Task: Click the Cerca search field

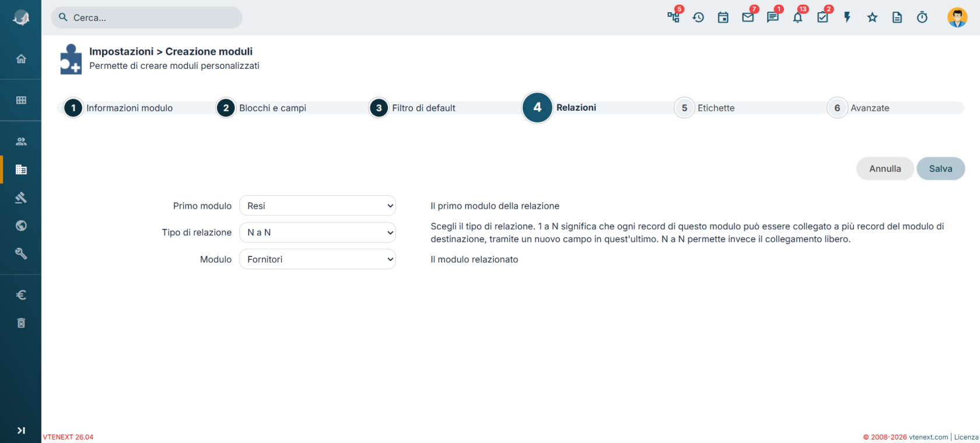Action: pyautogui.click(x=146, y=17)
